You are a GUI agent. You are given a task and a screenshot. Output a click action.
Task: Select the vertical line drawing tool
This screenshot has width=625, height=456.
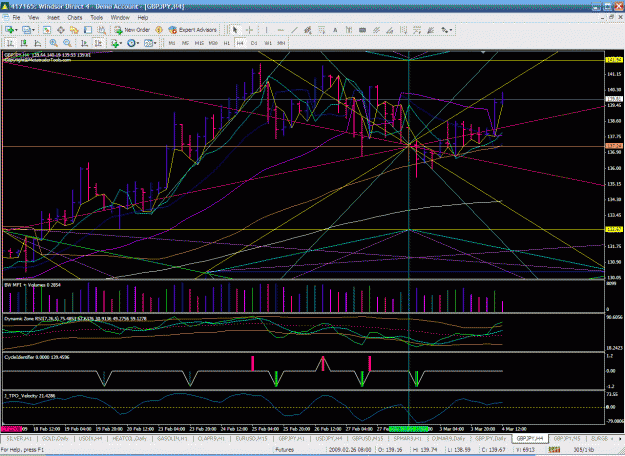266,30
